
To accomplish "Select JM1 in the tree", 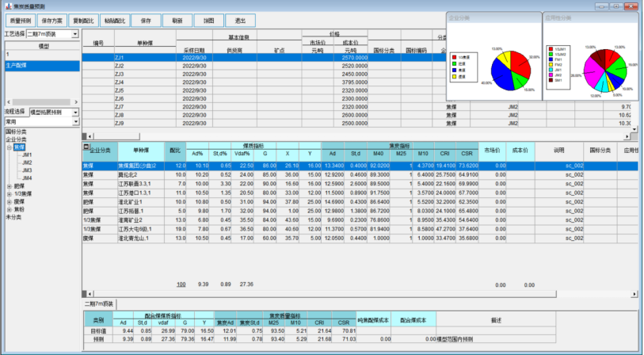I will (27, 155).
